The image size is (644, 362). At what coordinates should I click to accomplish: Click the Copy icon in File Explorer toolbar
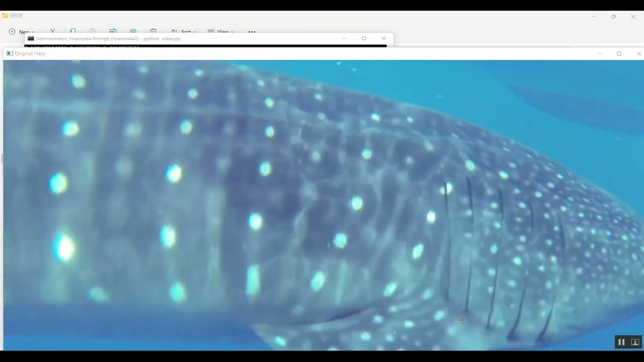point(73,31)
